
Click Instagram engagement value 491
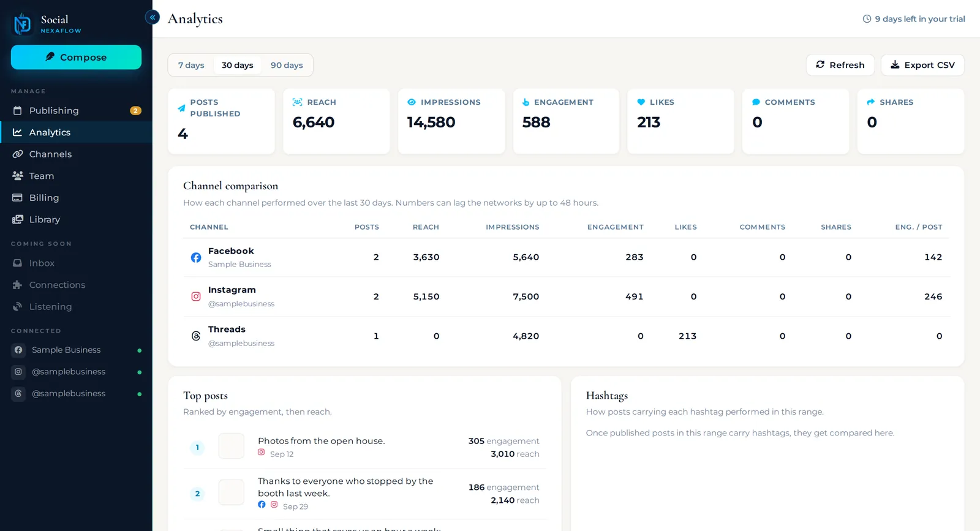[x=635, y=296]
